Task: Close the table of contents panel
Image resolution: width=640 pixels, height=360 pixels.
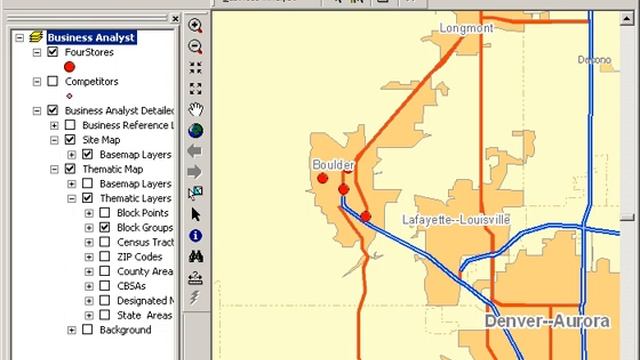Action: tap(175, 19)
